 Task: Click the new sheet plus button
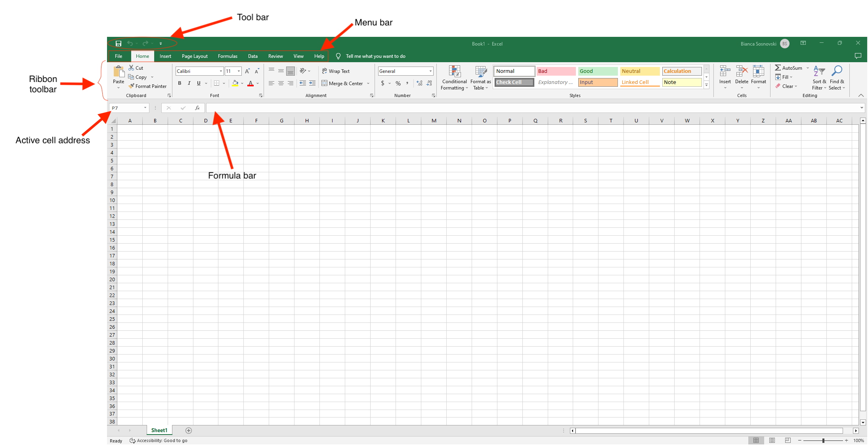[189, 430]
